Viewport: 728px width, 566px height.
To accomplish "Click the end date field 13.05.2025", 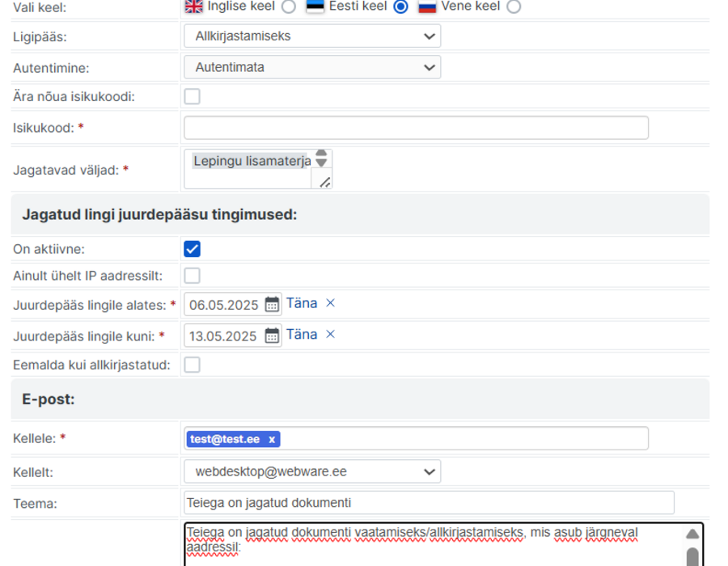I will pyautogui.click(x=225, y=336).
